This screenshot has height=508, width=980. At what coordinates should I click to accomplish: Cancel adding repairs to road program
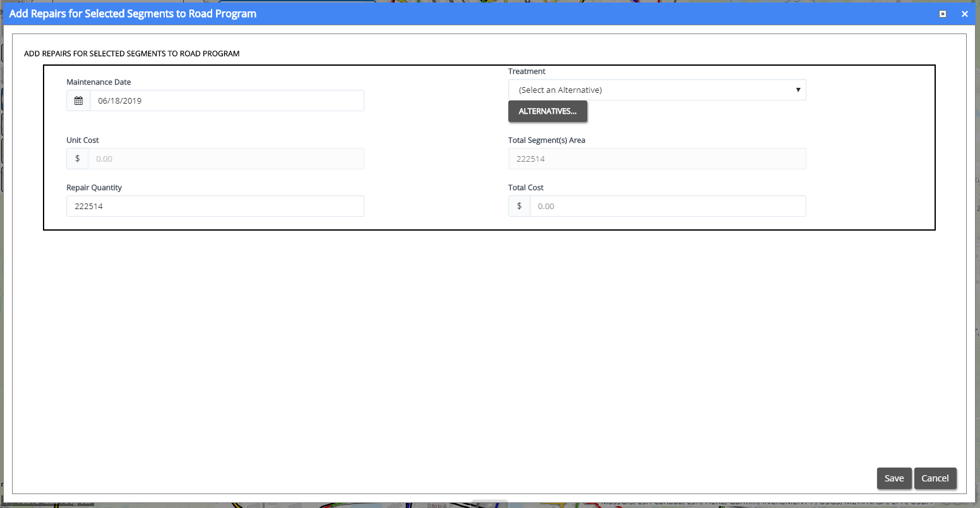[935, 478]
